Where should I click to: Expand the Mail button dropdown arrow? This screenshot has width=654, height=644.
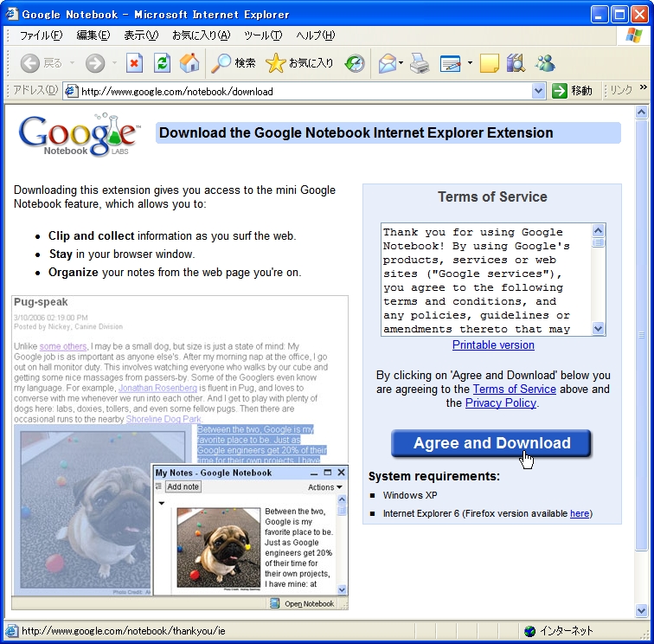pos(401,63)
